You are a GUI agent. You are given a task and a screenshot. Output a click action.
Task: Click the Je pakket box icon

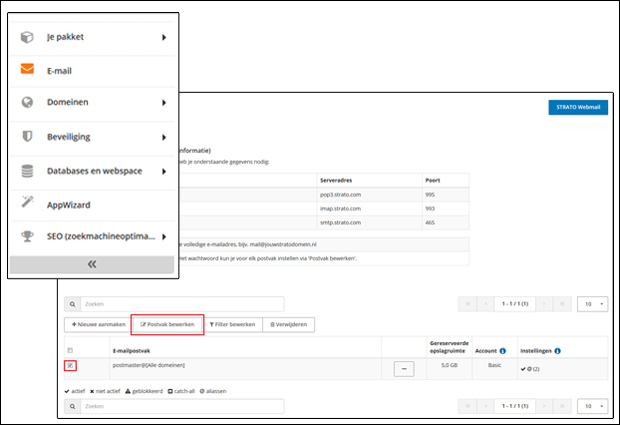pyautogui.click(x=27, y=38)
